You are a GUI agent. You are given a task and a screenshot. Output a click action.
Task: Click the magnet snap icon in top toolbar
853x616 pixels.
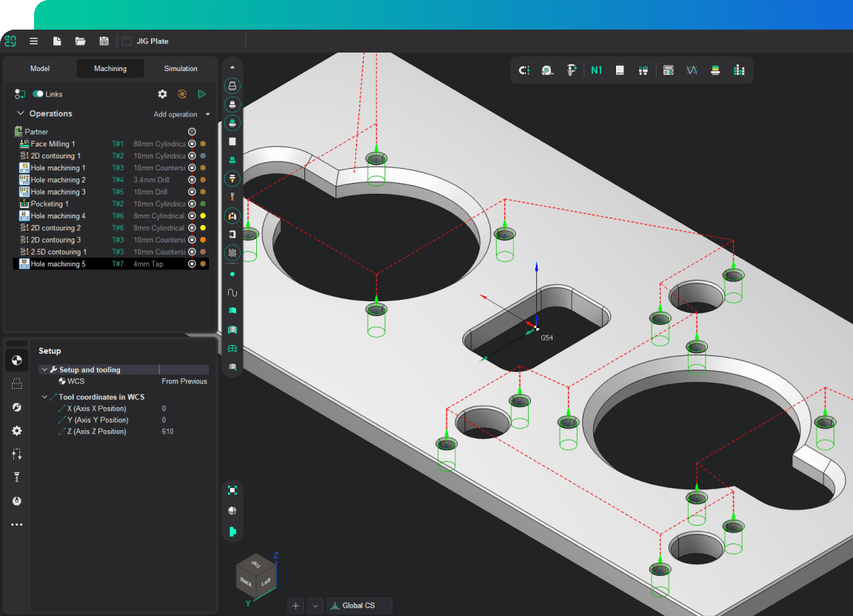click(x=524, y=70)
